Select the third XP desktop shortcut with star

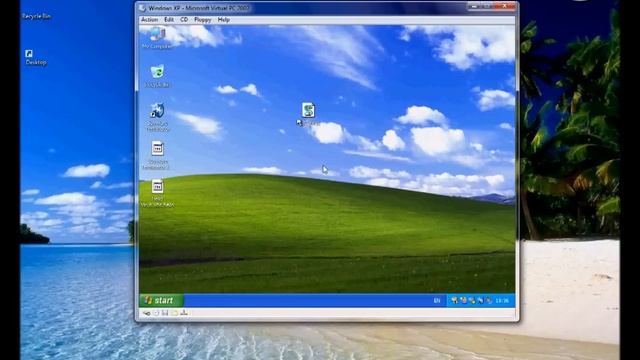point(157,117)
